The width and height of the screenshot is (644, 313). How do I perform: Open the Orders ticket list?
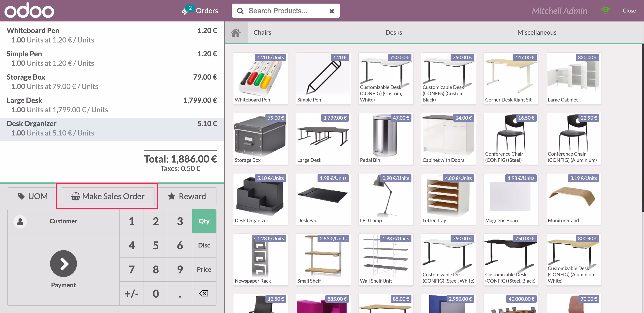200,11
